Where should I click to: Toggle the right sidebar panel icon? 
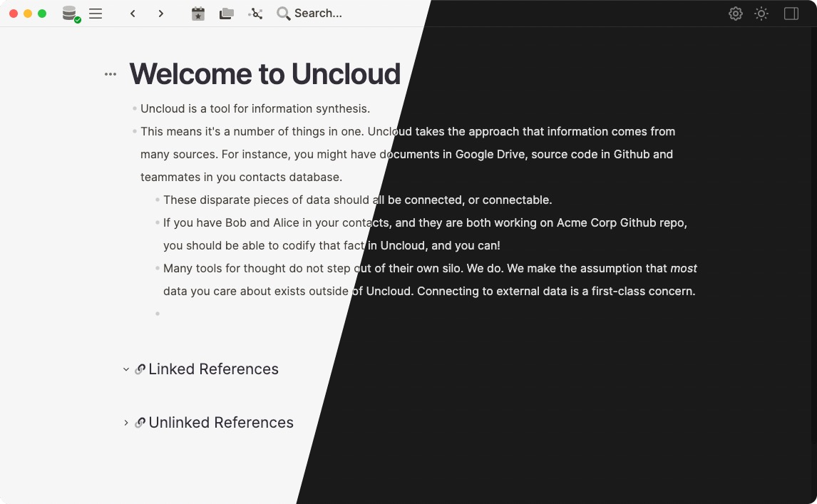coord(791,14)
